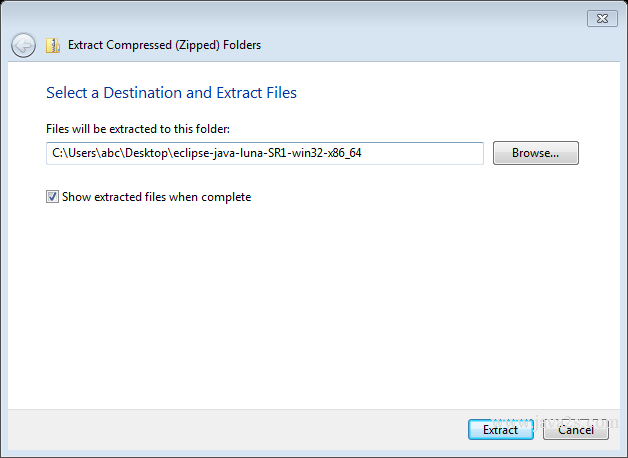Focus the destination folder path field
Image resolution: width=628 pixels, height=458 pixels.
(265, 153)
